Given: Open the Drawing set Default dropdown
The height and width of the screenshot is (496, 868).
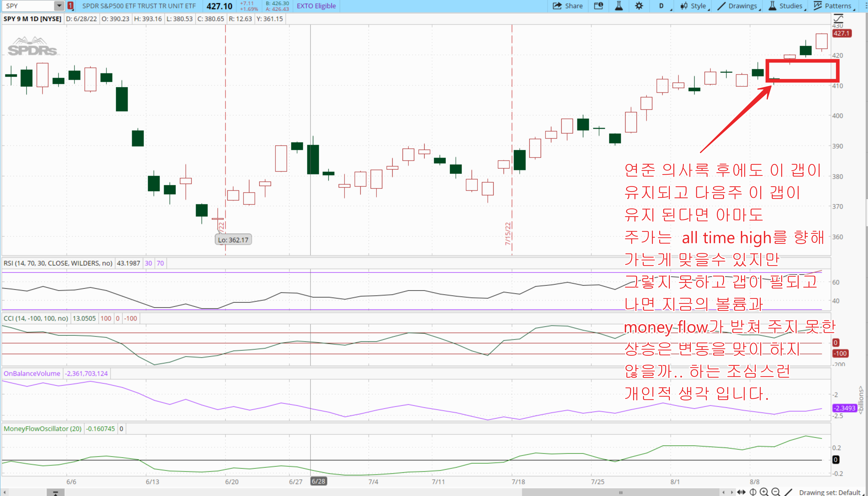Looking at the screenshot, I should tap(831, 492).
